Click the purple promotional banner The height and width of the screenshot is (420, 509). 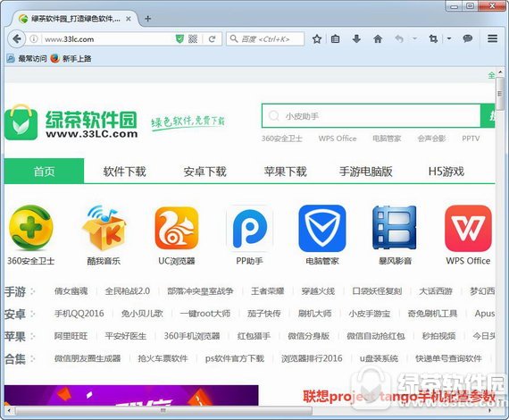(x=131, y=395)
